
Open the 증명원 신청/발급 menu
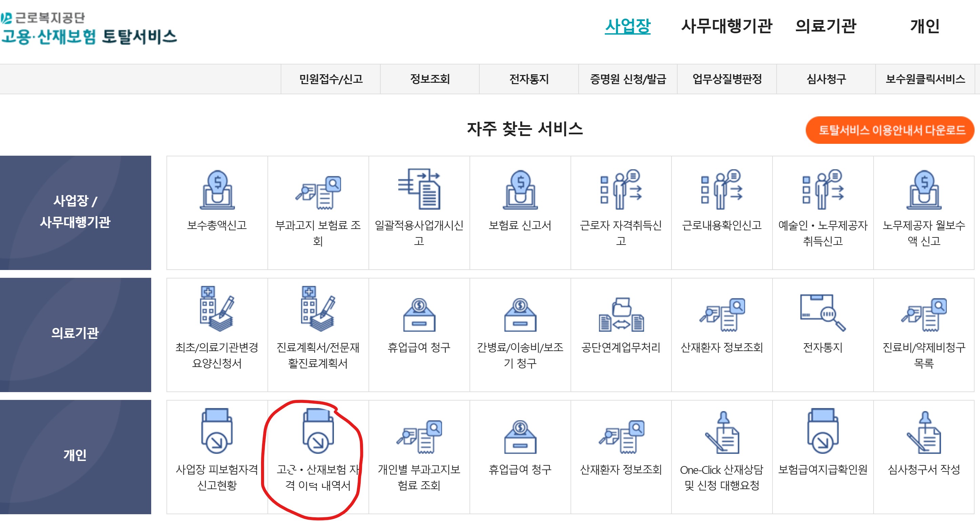click(628, 79)
